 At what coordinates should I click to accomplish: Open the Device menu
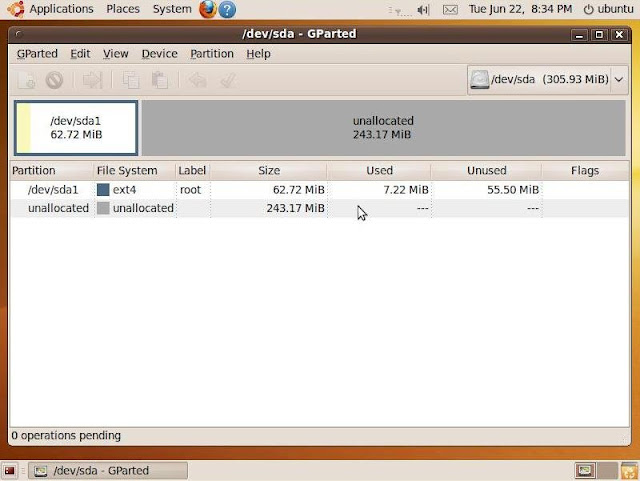coord(159,54)
